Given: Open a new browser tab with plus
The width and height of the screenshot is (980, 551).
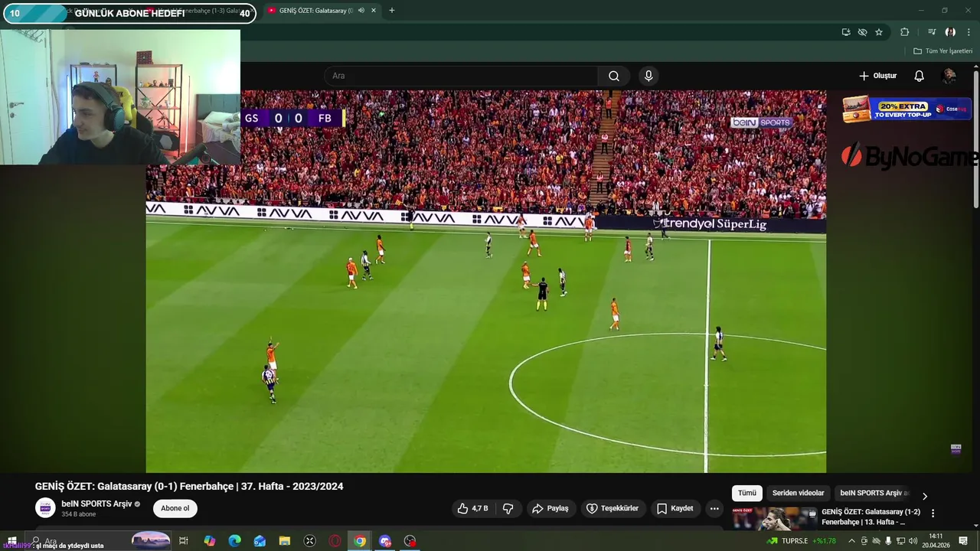Looking at the screenshot, I should [x=391, y=11].
